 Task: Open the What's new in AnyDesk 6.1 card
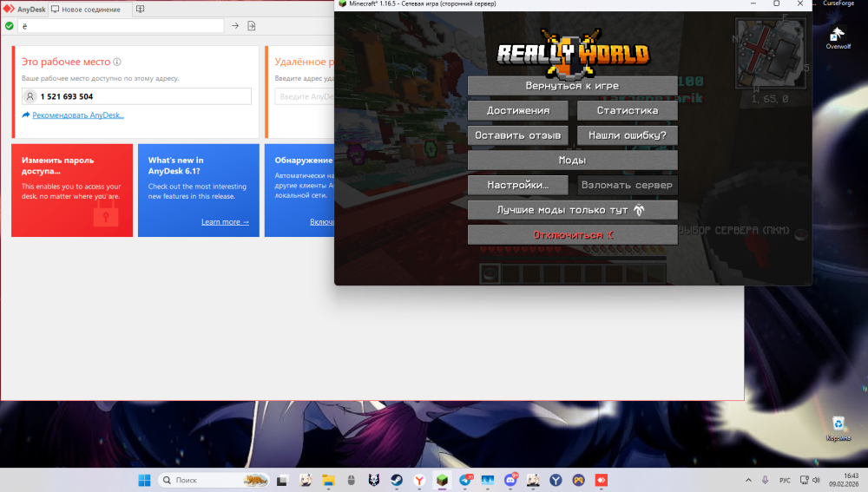(x=198, y=190)
